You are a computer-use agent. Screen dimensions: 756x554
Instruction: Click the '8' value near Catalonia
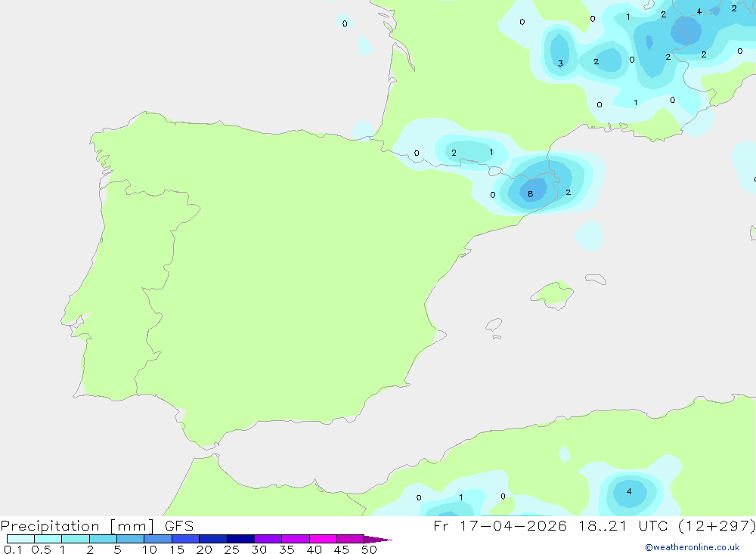click(531, 193)
